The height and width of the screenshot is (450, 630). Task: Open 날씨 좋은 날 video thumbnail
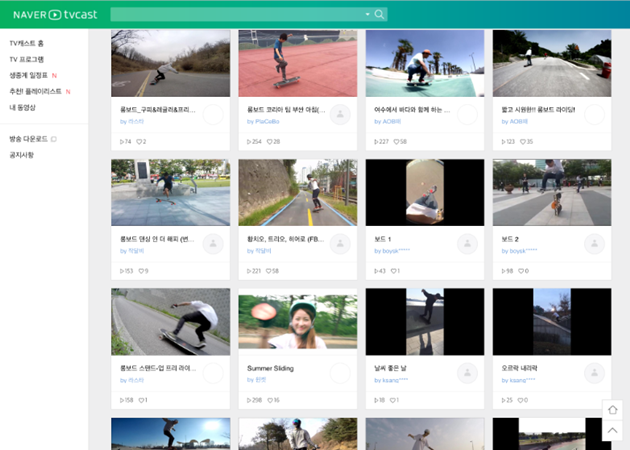pos(425,321)
